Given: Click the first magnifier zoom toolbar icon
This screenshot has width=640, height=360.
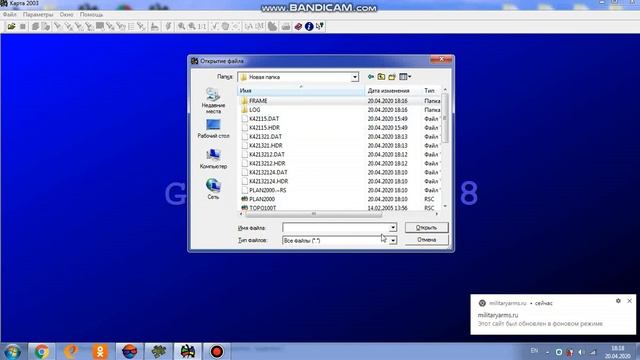Looking at the screenshot, I should (x=181, y=27).
